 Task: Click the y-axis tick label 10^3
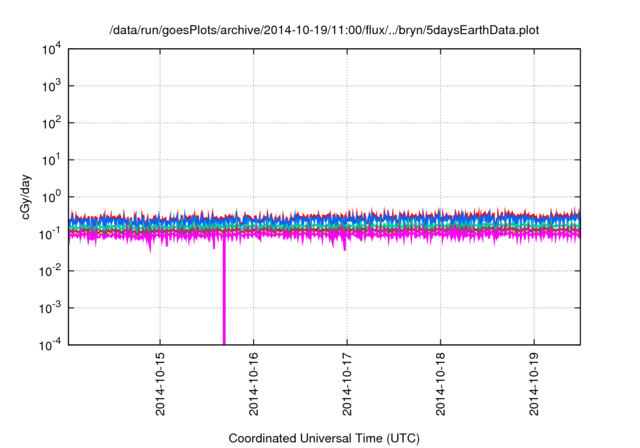click(x=51, y=86)
